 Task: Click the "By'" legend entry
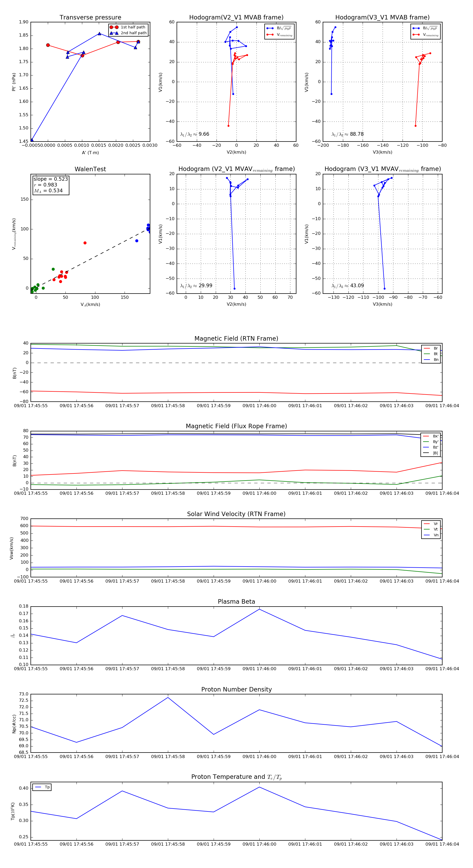(x=431, y=442)
